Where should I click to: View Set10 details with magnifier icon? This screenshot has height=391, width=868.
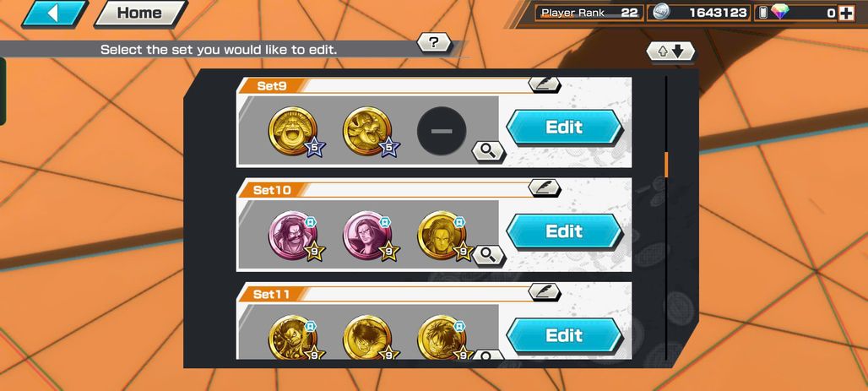pos(488,255)
